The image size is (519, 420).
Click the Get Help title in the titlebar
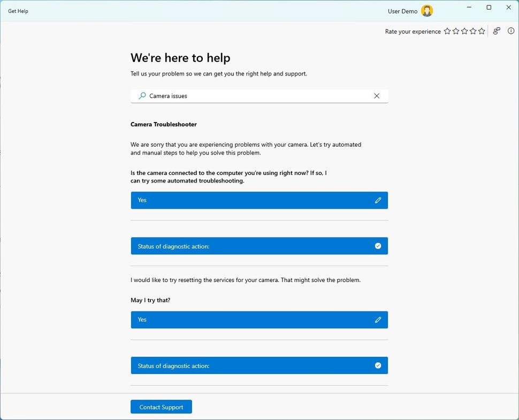(x=18, y=11)
